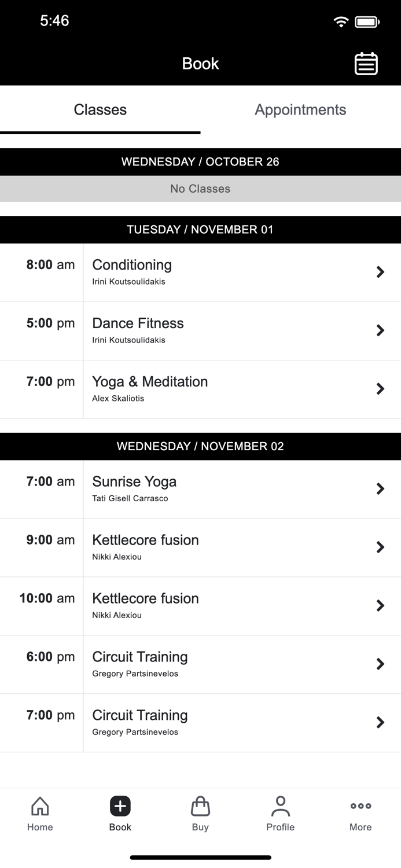Tap the Book plus icon
The image size is (401, 868).
120,806
